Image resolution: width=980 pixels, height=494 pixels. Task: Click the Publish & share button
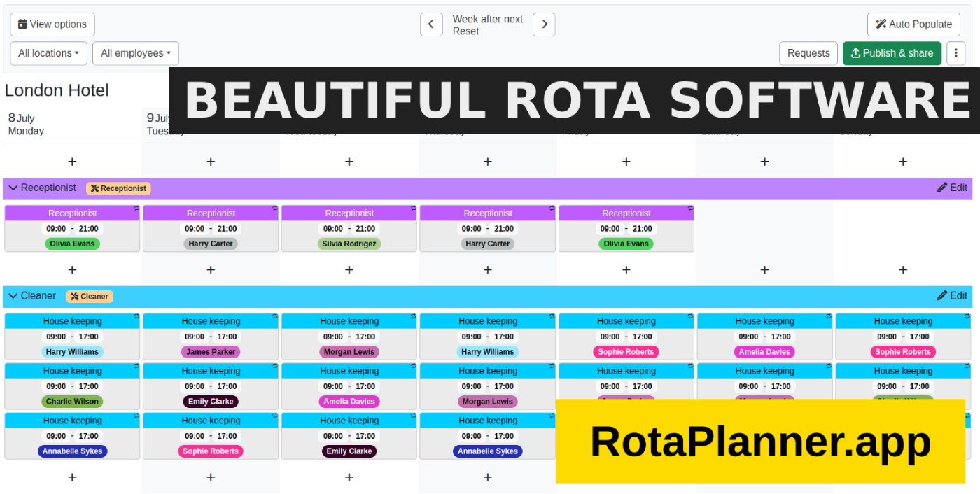click(892, 53)
